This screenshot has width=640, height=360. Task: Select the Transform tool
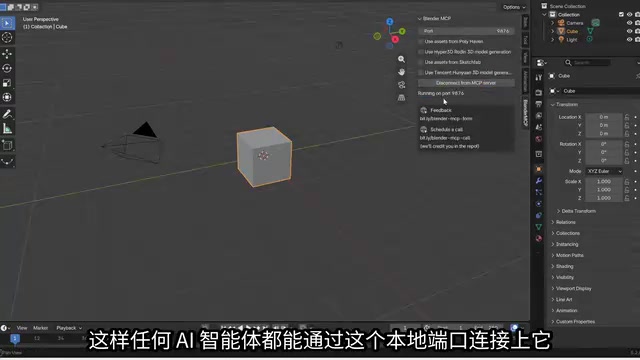pos(7,97)
